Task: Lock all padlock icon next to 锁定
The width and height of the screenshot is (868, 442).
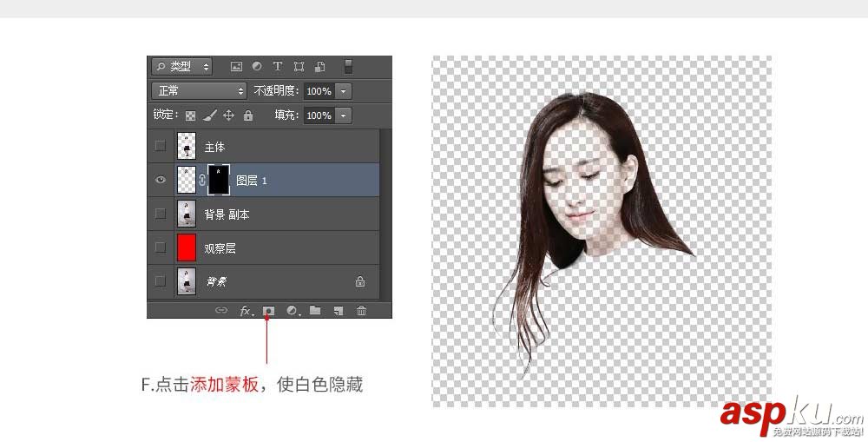Action: (248, 115)
